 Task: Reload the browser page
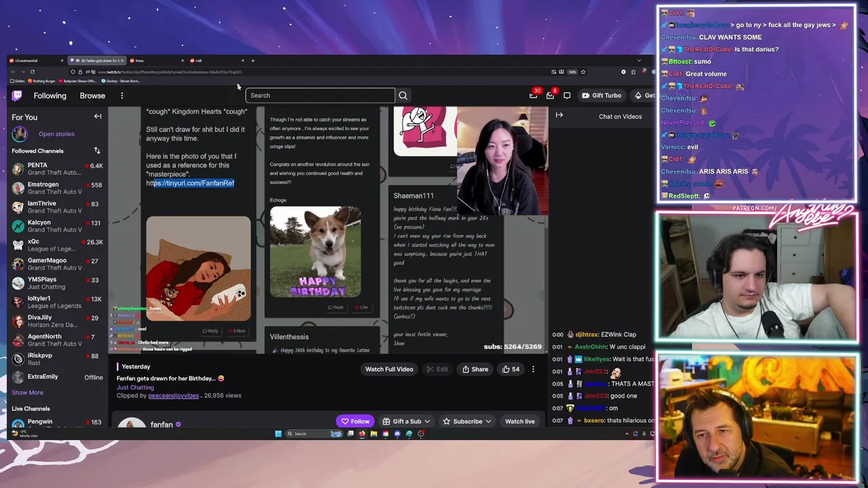[x=33, y=72]
